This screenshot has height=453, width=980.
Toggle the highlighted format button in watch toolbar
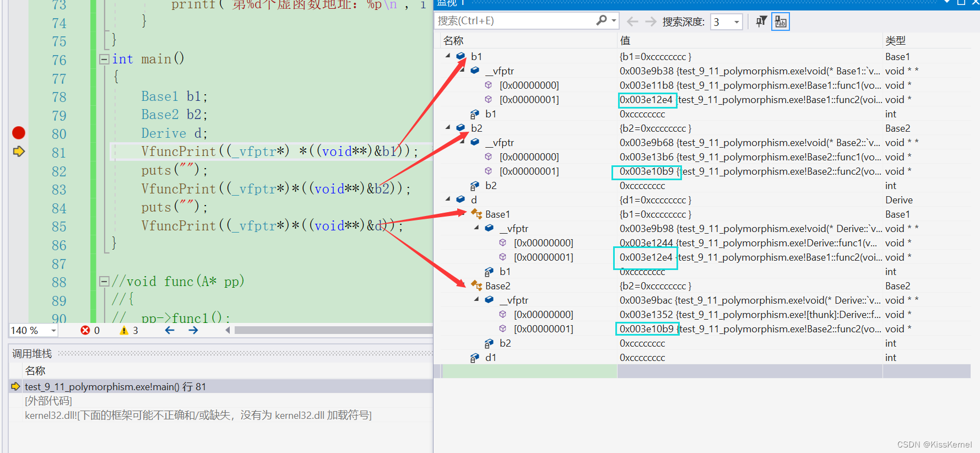point(781,21)
